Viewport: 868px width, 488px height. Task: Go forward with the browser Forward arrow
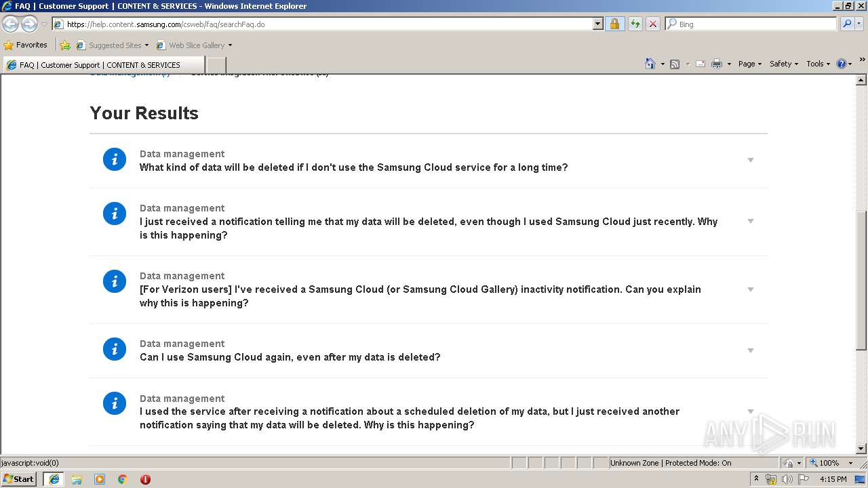[x=29, y=24]
